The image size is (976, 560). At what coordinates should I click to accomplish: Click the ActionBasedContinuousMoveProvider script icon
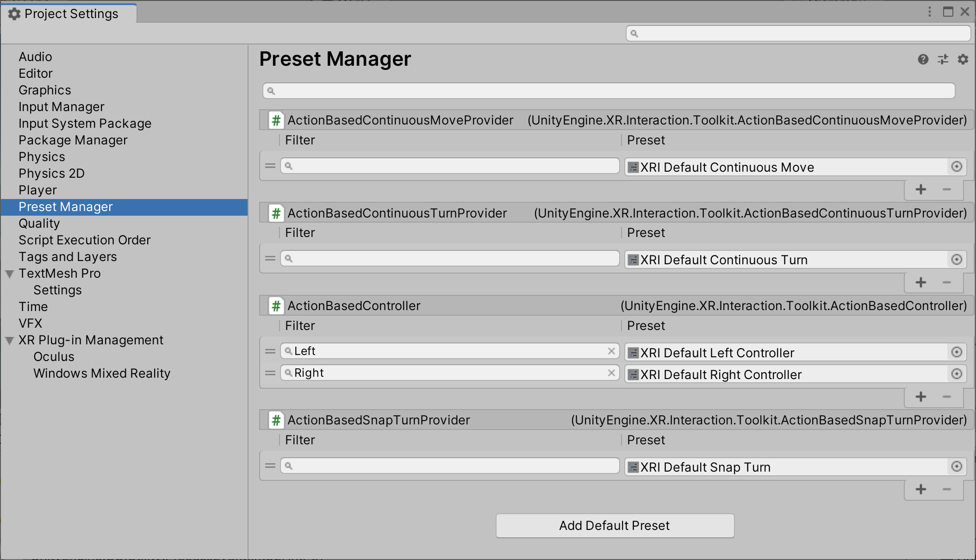click(x=276, y=120)
